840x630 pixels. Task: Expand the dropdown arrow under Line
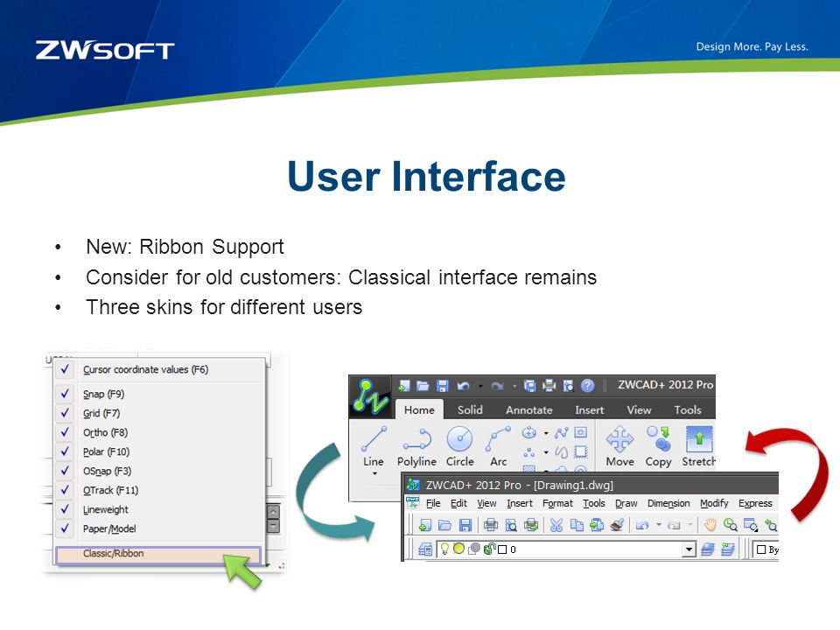coord(374,473)
